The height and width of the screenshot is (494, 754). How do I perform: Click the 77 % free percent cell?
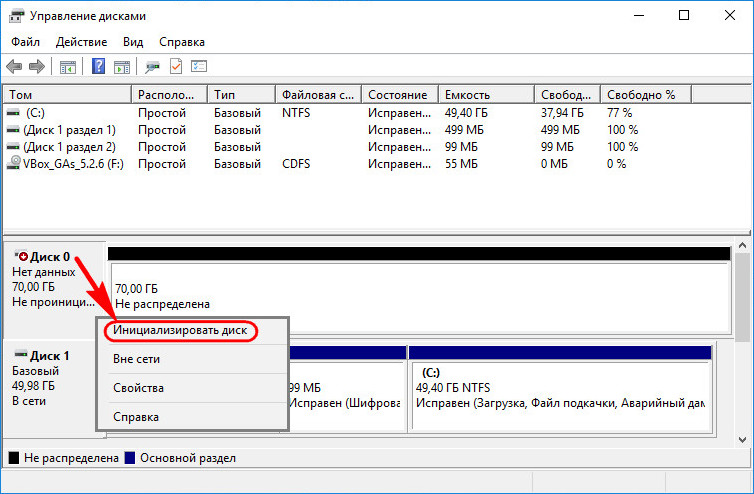tap(619, 113)
